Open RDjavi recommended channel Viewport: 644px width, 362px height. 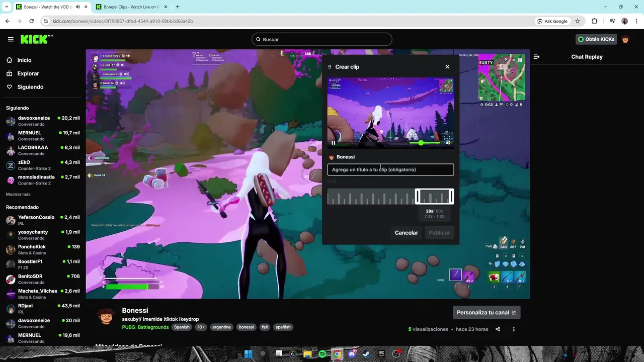(43, 308)
